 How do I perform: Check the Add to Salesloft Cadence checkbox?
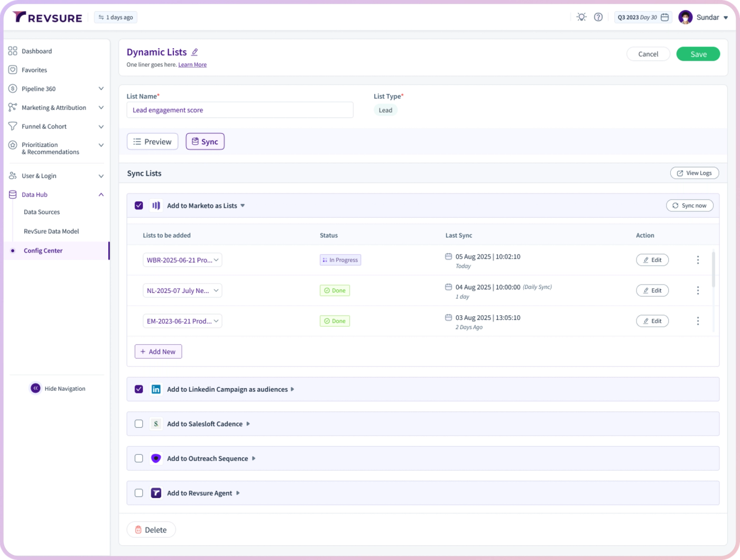point(139,424)
